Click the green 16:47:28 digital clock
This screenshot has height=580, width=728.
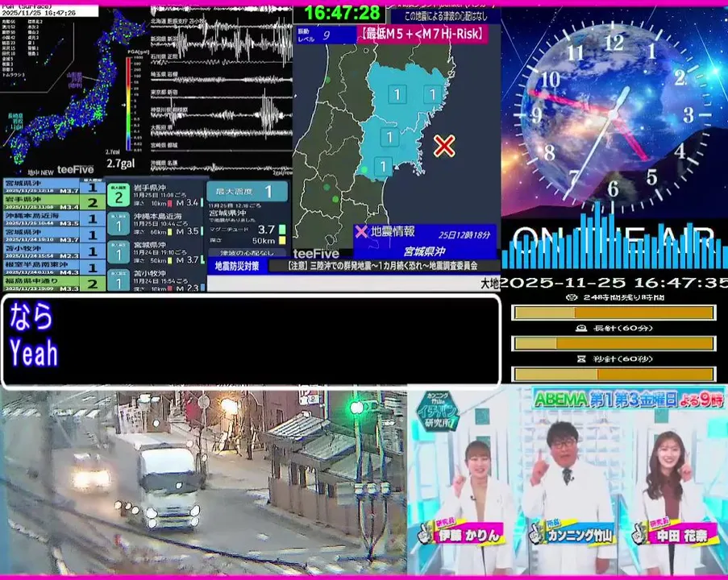point(342,13)
